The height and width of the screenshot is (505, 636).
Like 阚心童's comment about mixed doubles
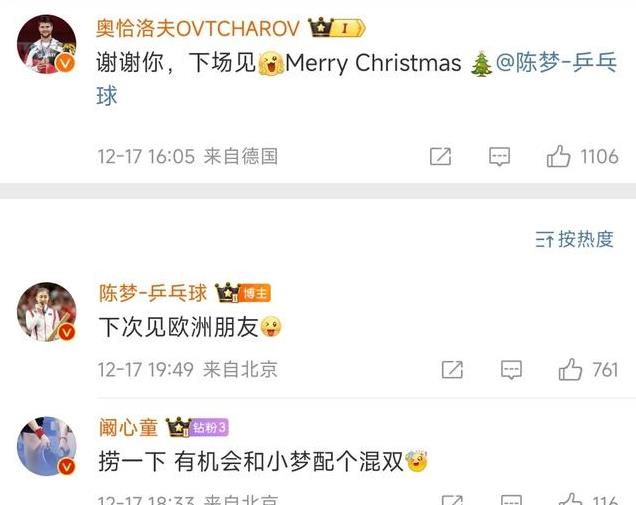click(570, 500)
